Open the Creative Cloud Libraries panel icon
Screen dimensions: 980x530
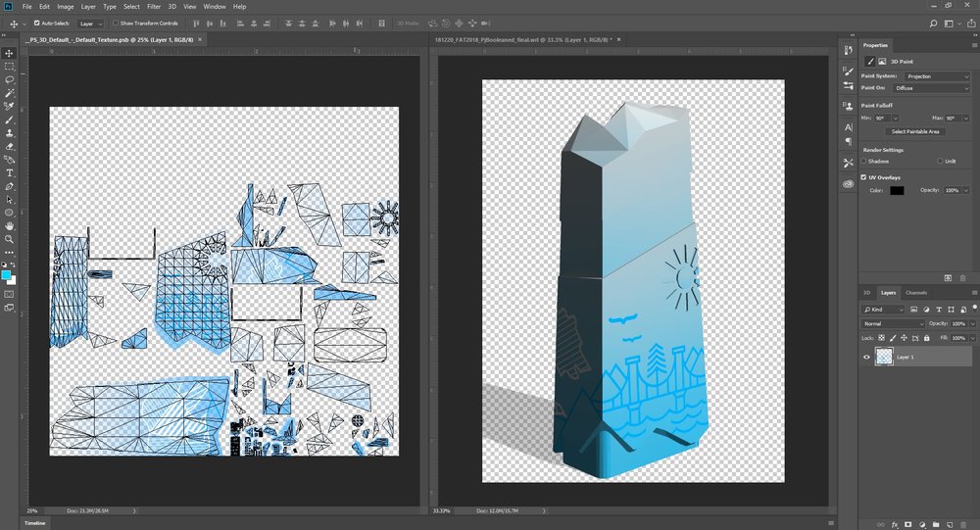pos(848,183)
